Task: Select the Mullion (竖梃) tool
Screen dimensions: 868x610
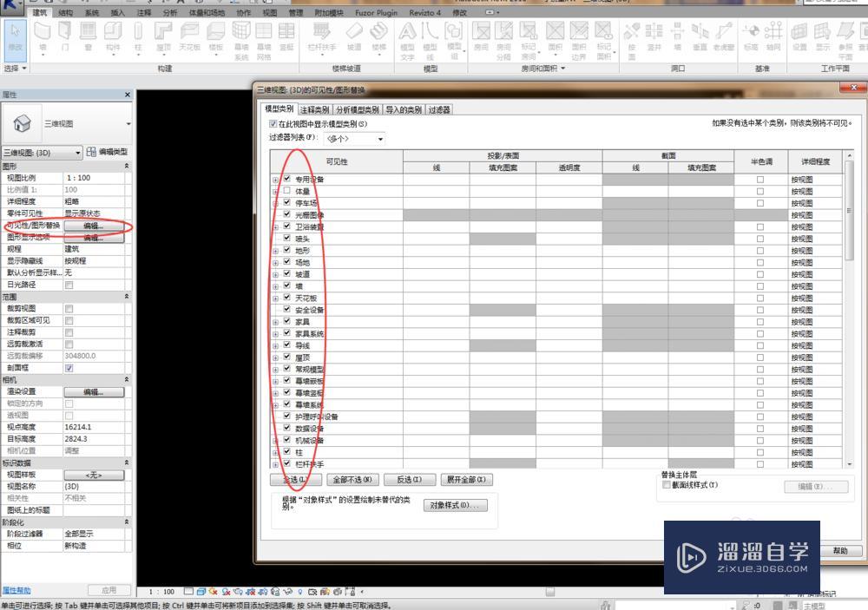Action: (286, 36)
